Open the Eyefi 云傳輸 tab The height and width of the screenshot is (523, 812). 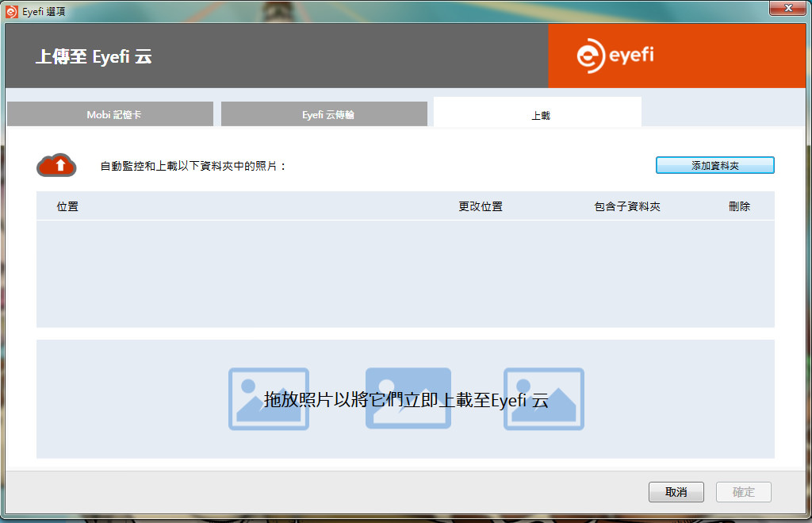click(324, 114)
